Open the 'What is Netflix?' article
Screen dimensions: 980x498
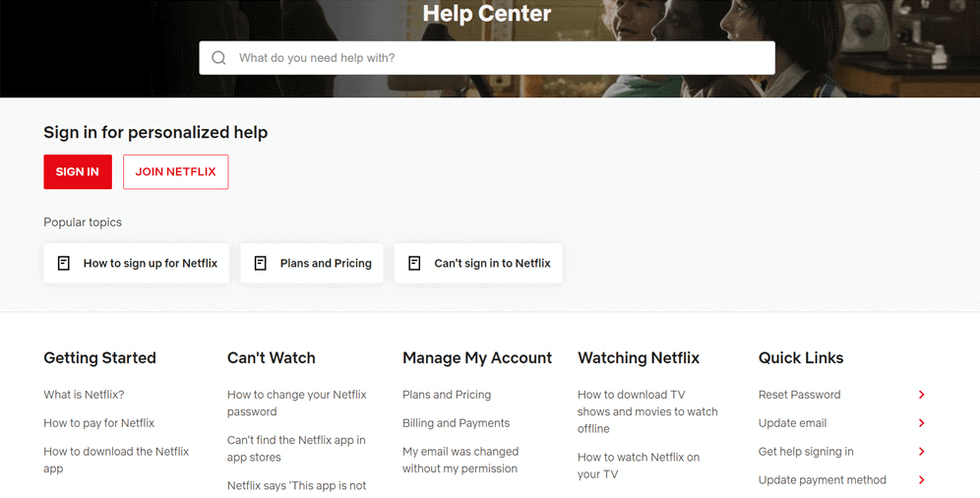84,395
